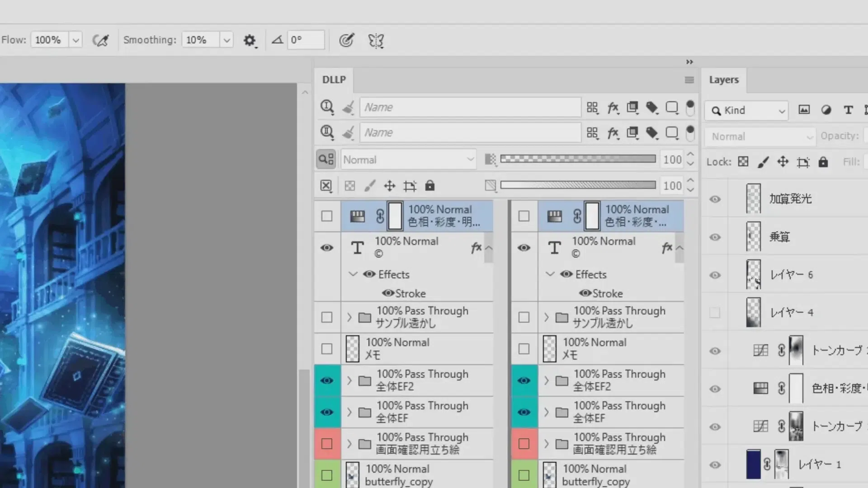
Task: Clear second filter with broom icon
Action: pos(348,133)
